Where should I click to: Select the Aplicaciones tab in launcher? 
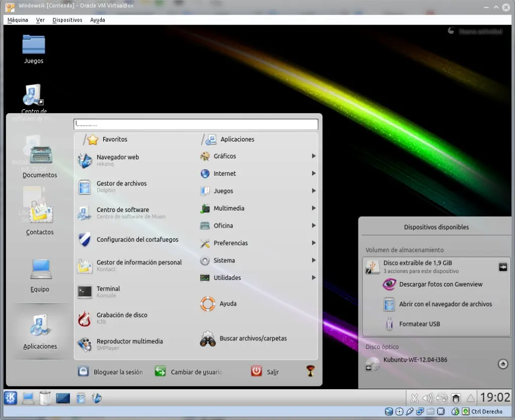40,332
